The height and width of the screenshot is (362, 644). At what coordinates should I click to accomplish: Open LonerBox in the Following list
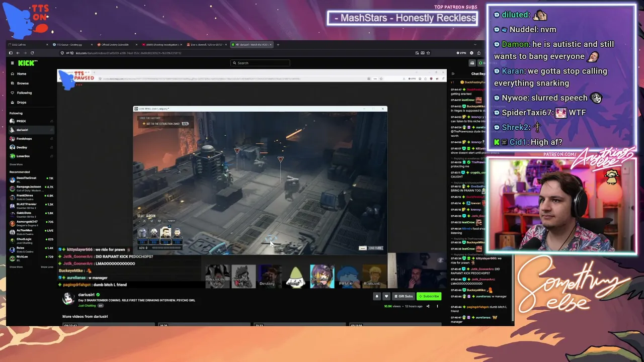[x=31, y=156]
